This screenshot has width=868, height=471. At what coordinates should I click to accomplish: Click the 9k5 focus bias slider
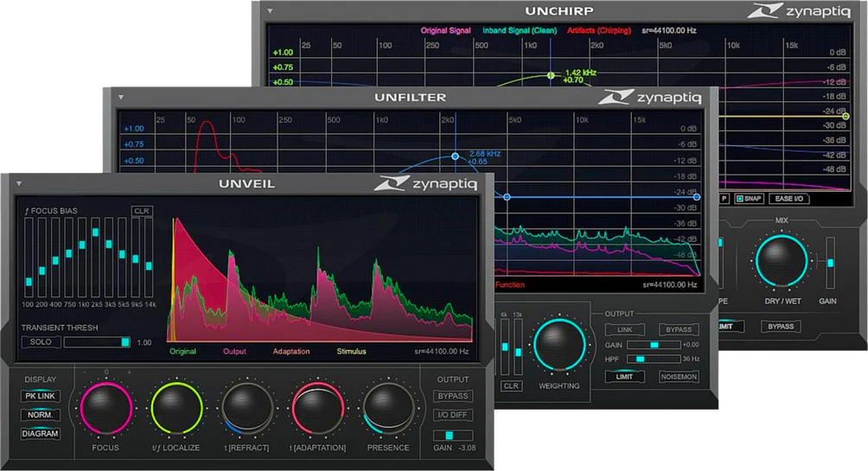136,258
